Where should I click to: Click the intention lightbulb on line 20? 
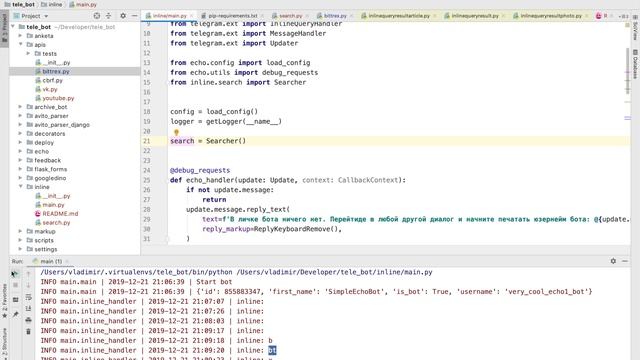(x=176, y=132)
